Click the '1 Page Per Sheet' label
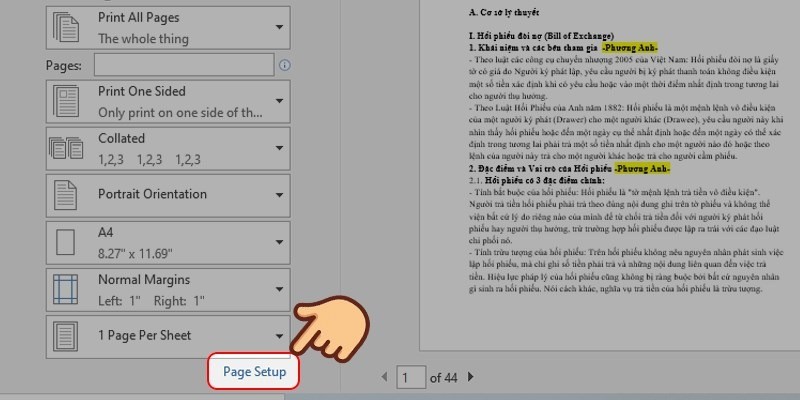The image size is (800, 400). (x=144, y=335)
